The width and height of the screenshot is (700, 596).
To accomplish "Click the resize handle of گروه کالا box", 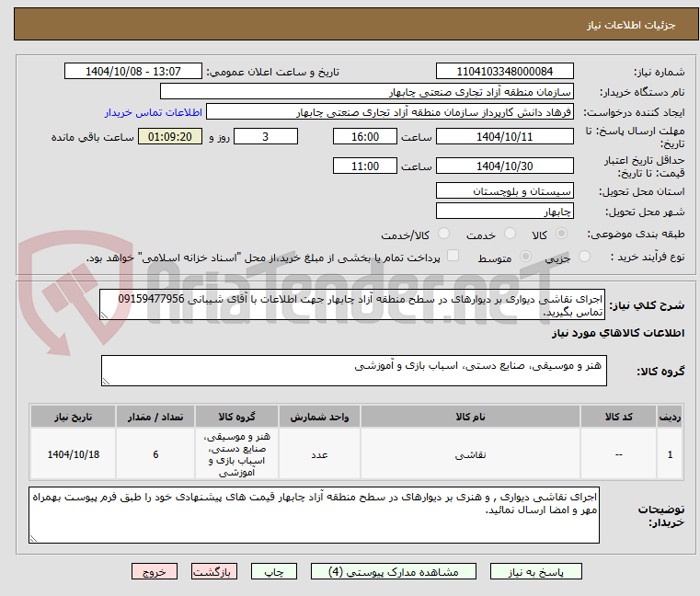I will [107, 382].
